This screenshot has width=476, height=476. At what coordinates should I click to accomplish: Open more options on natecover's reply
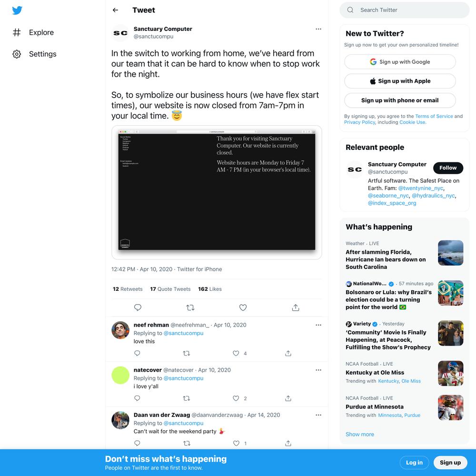tap(318, 370)
